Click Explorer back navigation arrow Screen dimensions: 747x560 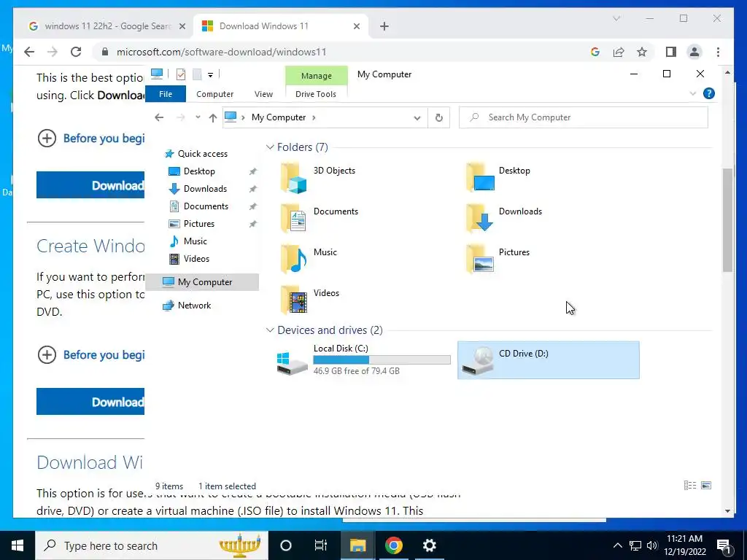pos(159,117)
